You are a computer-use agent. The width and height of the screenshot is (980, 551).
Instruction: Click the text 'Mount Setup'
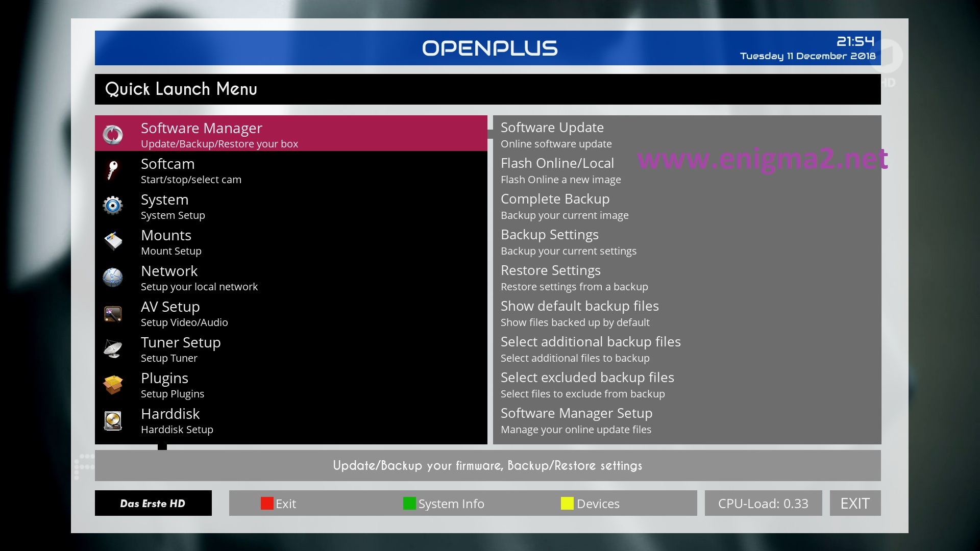click(171, 251)
